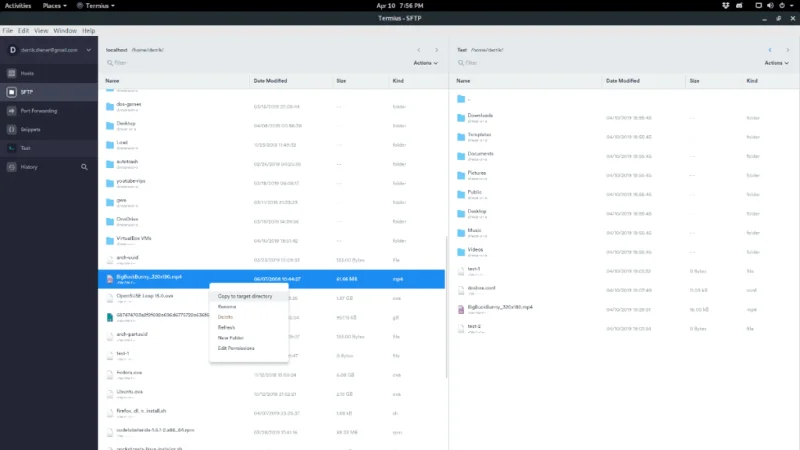
Task: Open the Edit menu
Action: point(23,31)
